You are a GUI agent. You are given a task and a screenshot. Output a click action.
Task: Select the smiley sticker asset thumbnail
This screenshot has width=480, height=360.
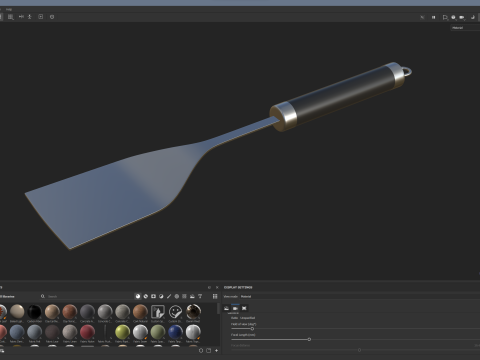[175, 312]
